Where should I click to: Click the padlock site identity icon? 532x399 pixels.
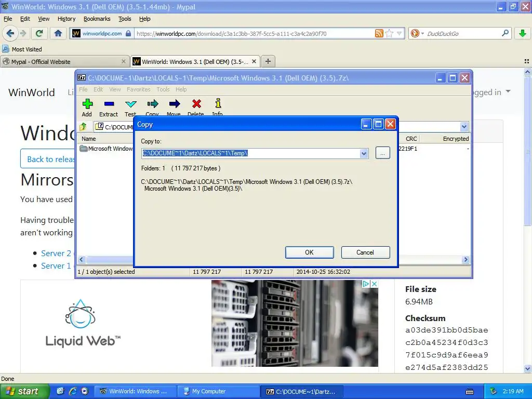click(x=128, y=33)
